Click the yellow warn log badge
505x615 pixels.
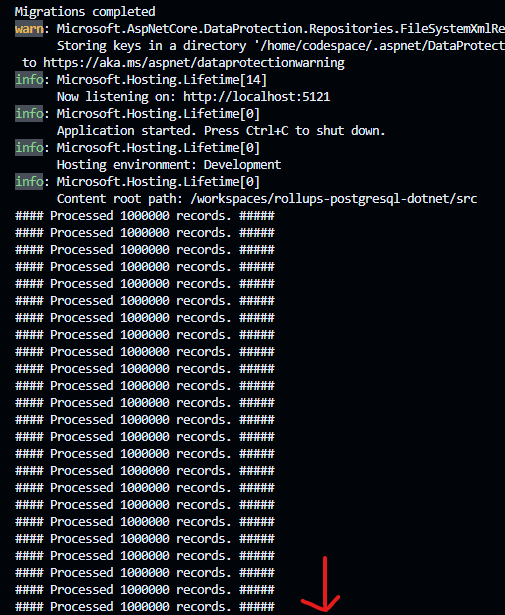click(x=29, y=29)
